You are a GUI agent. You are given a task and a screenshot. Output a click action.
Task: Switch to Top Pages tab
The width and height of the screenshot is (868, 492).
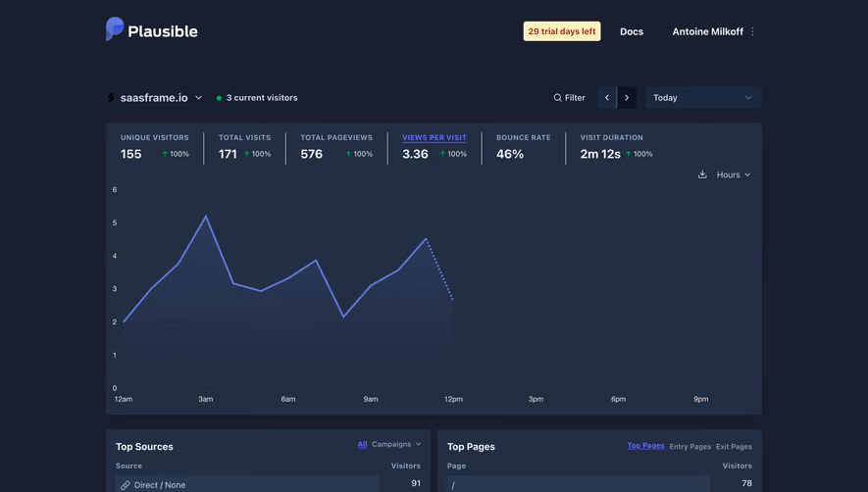click(645, 446)
